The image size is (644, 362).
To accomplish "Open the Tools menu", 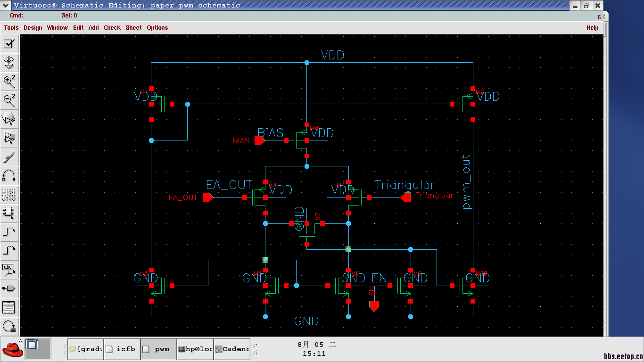I will (x=11, y=28).
